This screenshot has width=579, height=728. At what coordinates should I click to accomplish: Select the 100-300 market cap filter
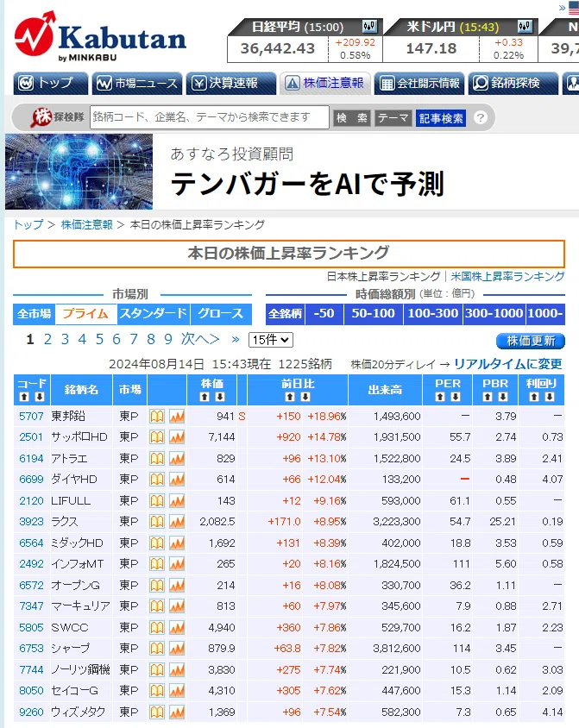(433, 314)
